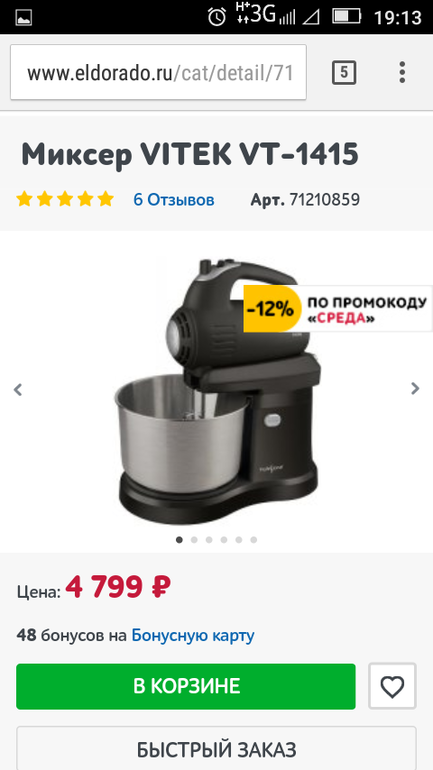The height and width of the screenshot is (770, 433).
Task: Open the browser tab switcher showing 5
Action: point(344,73)
